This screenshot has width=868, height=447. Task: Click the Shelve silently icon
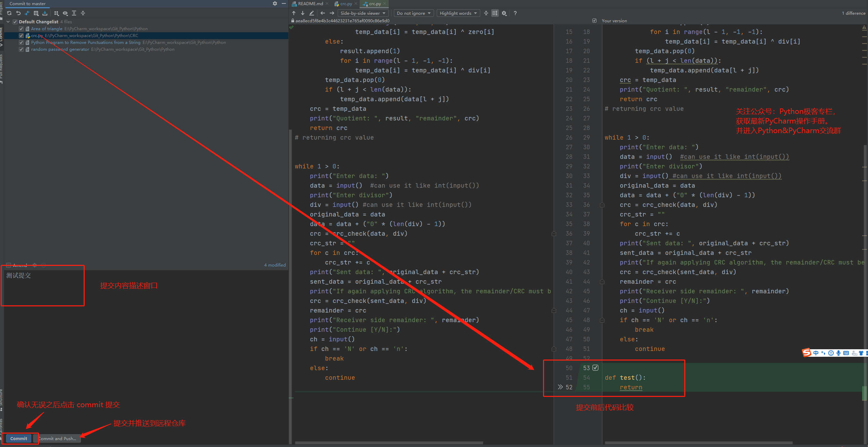(45, 13)
